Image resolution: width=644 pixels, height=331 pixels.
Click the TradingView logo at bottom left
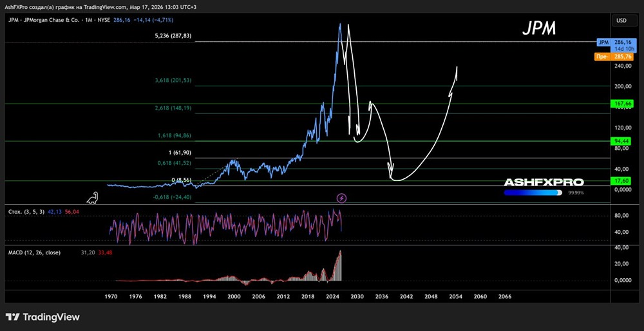click(x=43, y=317)
